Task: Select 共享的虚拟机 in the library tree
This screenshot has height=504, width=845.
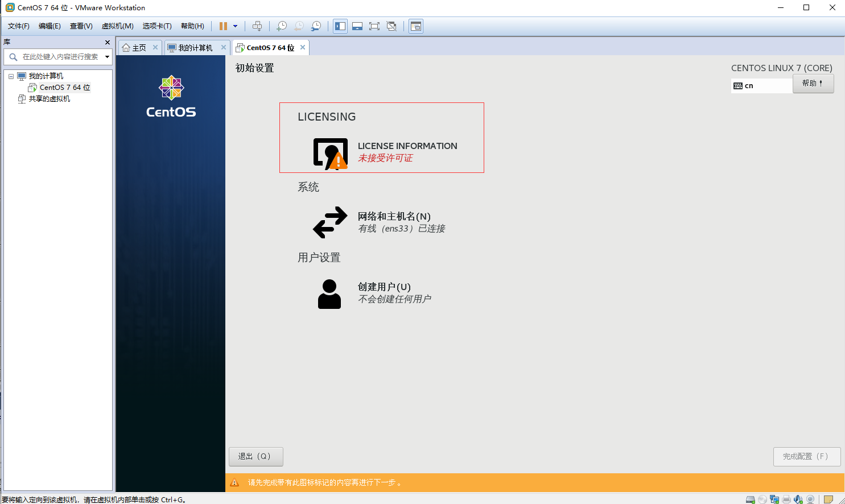Action: (x=50, y=99)
